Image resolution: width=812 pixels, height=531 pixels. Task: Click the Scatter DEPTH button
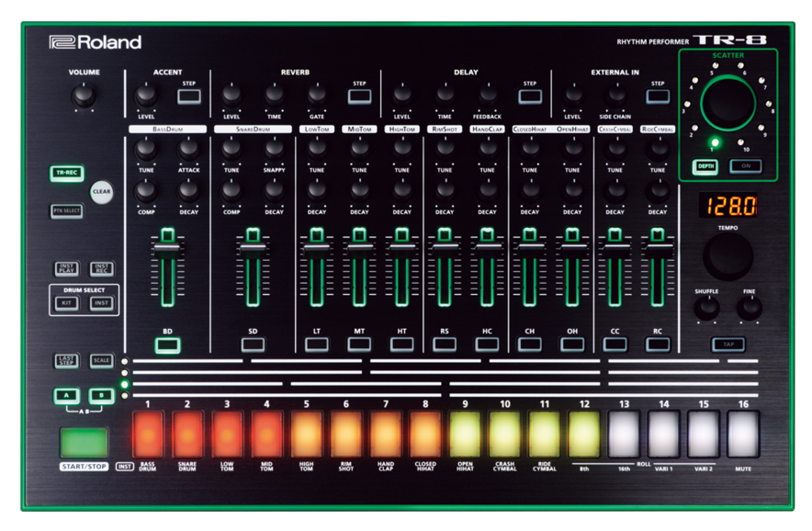(x=705, y=166)
